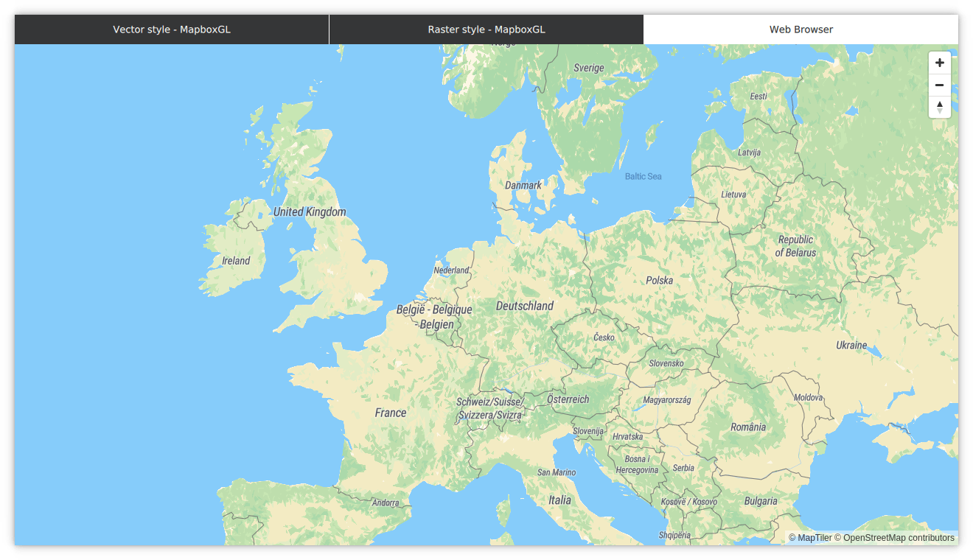Image resolution: width=973 pixels, height=560 pixels.
Task: Click the Polska label on the map
Action: pyautogui.click(x=659, y=280)
